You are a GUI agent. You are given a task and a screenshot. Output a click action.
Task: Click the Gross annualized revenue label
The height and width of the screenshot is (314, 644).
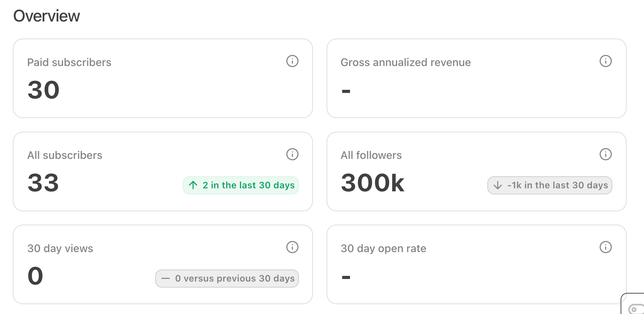point(406,62)
